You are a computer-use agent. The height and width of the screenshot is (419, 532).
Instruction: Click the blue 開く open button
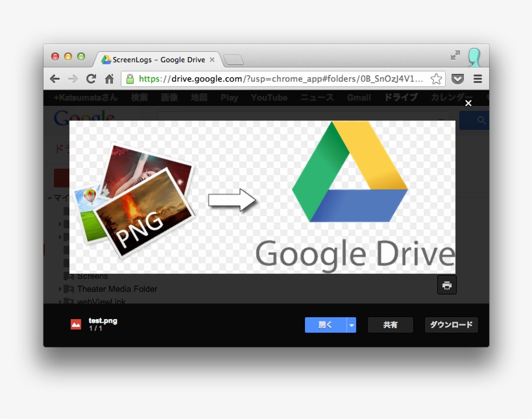[326, 325]
